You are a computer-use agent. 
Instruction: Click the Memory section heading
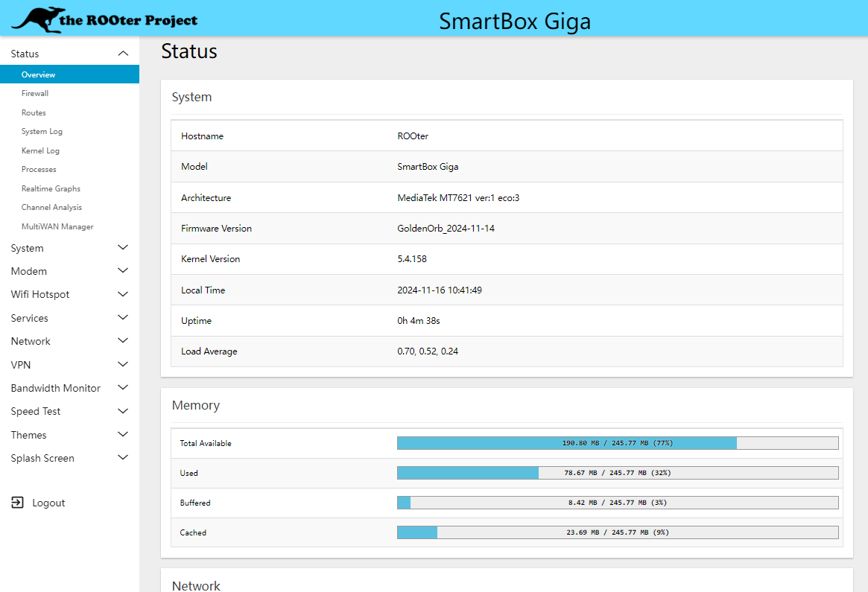(x=196, y=406)
